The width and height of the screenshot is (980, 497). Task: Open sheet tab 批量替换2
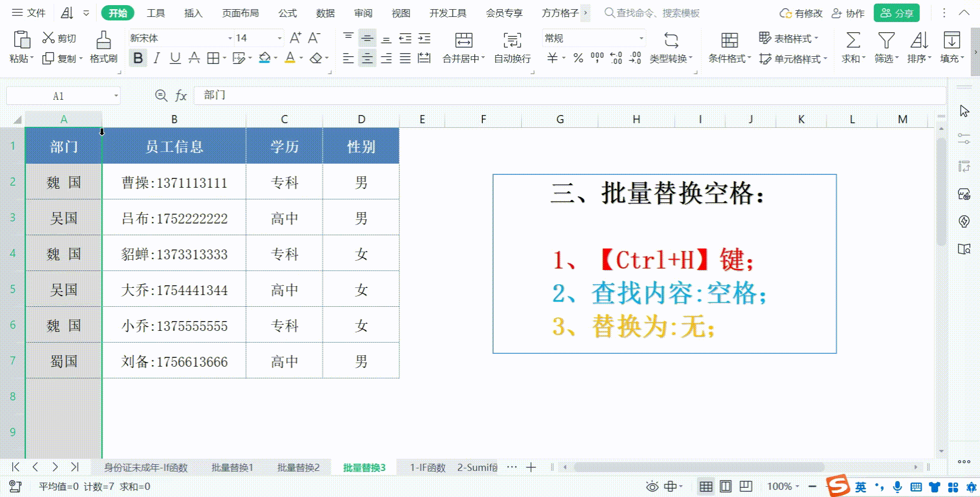tap(298, 467)
